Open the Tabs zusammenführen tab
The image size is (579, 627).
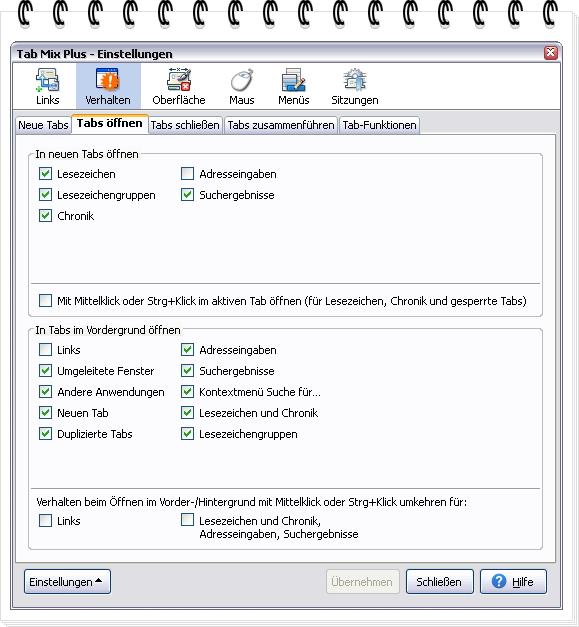(x=281, y=125)
